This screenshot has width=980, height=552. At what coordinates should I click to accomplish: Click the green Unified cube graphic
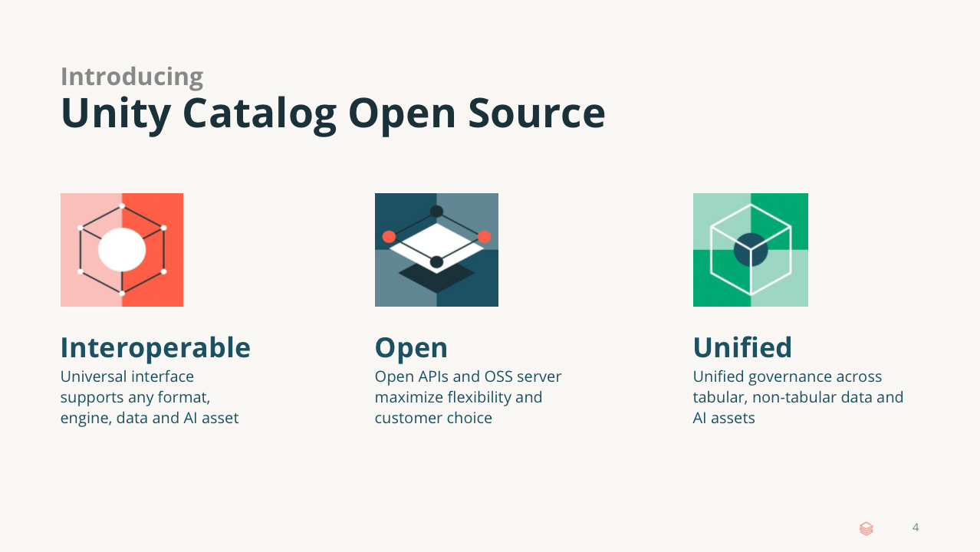pyautogui.click(x=751, y=250)
